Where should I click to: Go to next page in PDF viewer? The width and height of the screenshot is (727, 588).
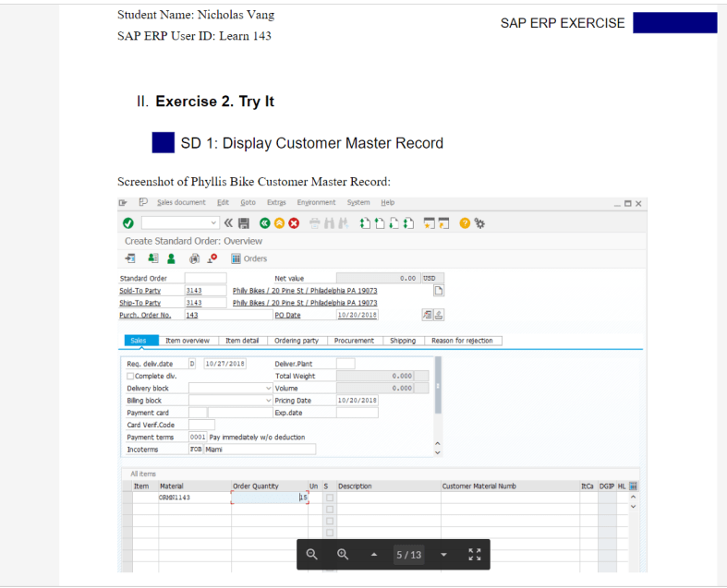[x=443, y=555]
